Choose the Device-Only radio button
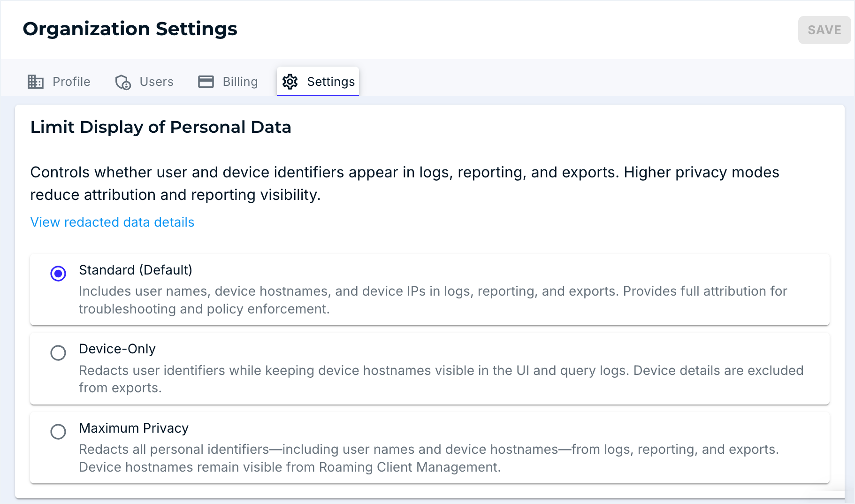This screenshot has height=504, width=855. click(58, 352)
